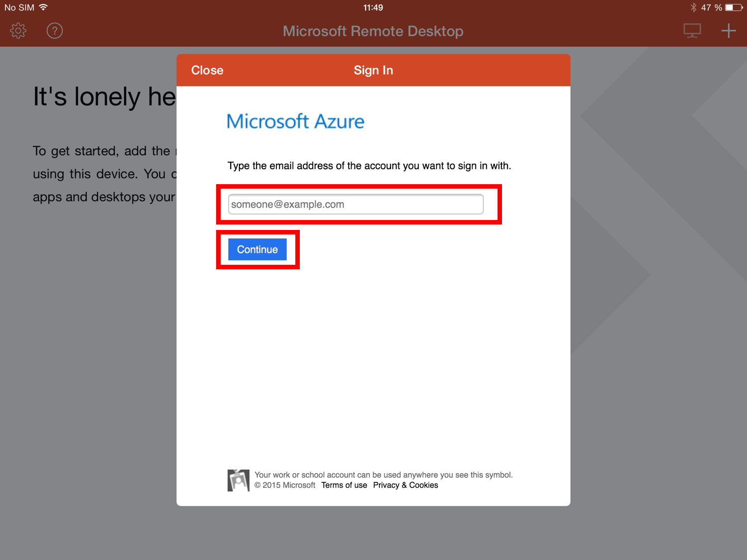Tap the Continue button
Viewport: 747px width, 560px height.
(x=257, y=249)
